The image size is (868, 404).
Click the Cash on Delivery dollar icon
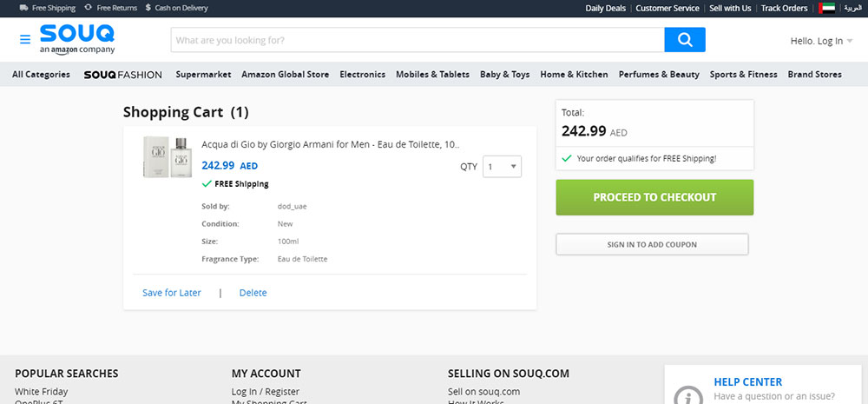[148, 8]
